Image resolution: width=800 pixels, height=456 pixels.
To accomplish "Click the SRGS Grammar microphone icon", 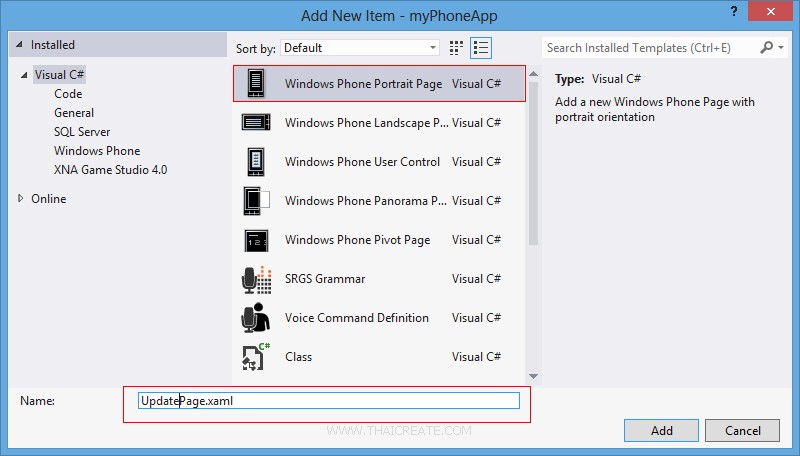I will click(x=256, y=279).
